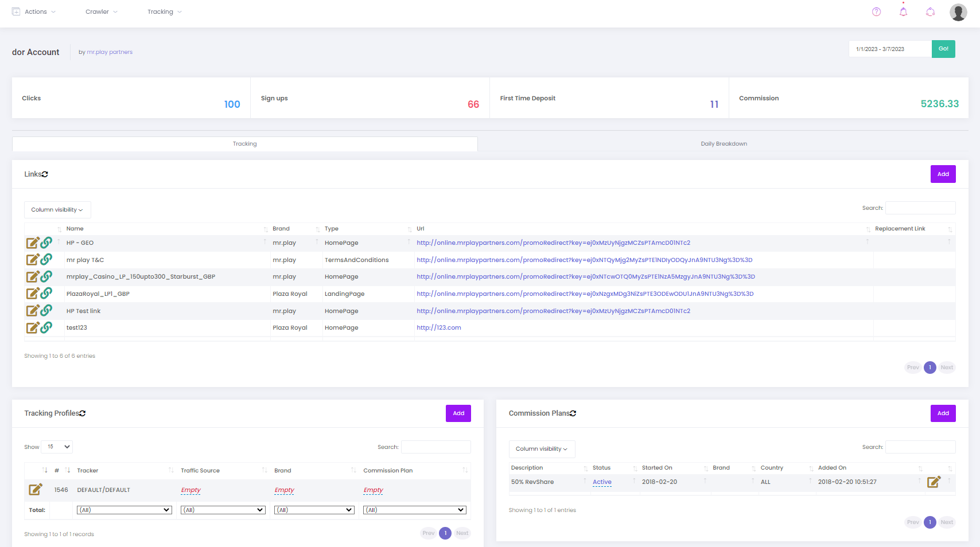Image resolution: width=980 pixels, height=547 pixels.
Task: Add a new tracking profile
Action: (x=458, y=413)
